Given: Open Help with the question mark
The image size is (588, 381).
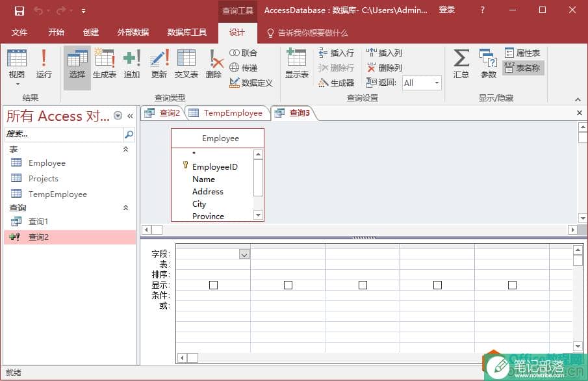Looking at the screenshot, I should pos(482,10).
